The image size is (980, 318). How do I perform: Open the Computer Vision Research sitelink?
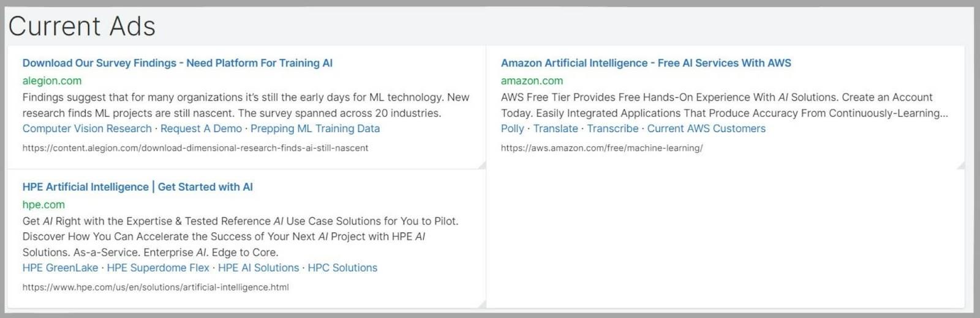pos(87,128)
